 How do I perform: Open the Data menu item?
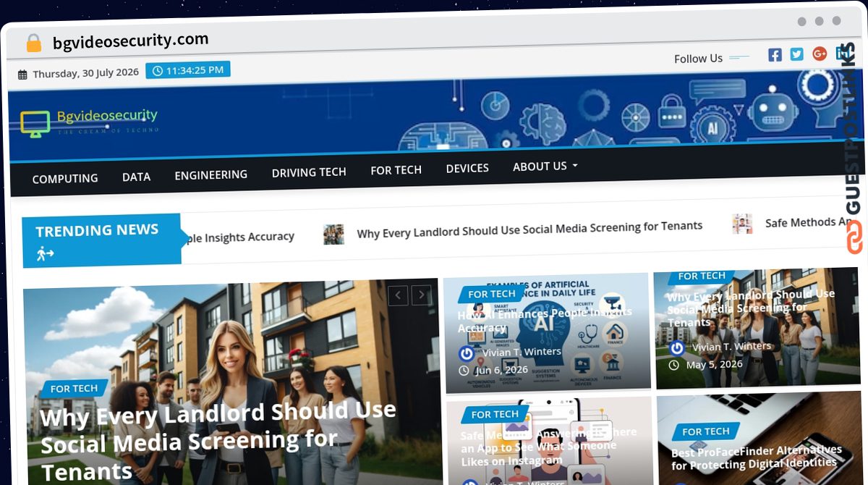(x=136, y=177)
